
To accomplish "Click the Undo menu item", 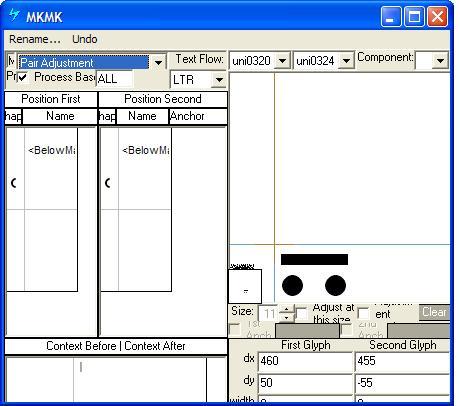I will click(x=85, y=39).
